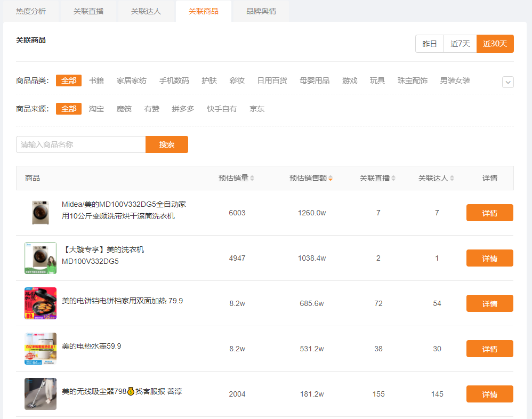Screen dimensions: 532x419
Task: Filter source by 淘宝
Action: pos(96,109)
